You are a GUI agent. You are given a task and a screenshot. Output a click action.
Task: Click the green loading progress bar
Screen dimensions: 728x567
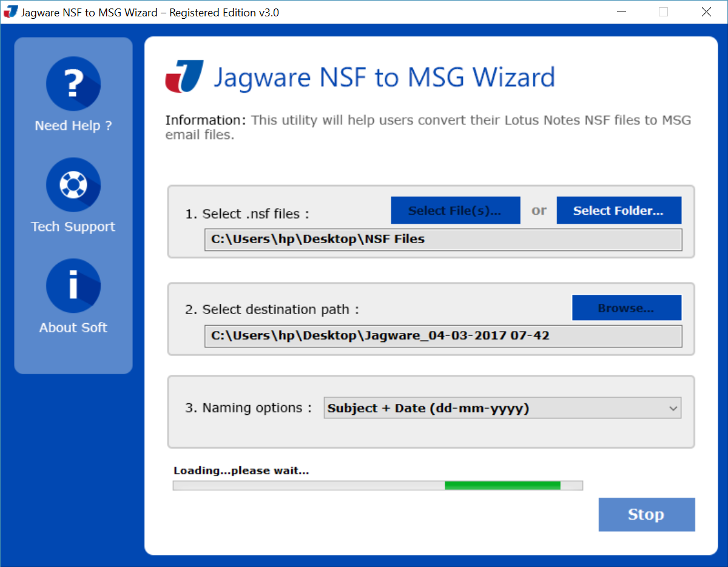378,486
